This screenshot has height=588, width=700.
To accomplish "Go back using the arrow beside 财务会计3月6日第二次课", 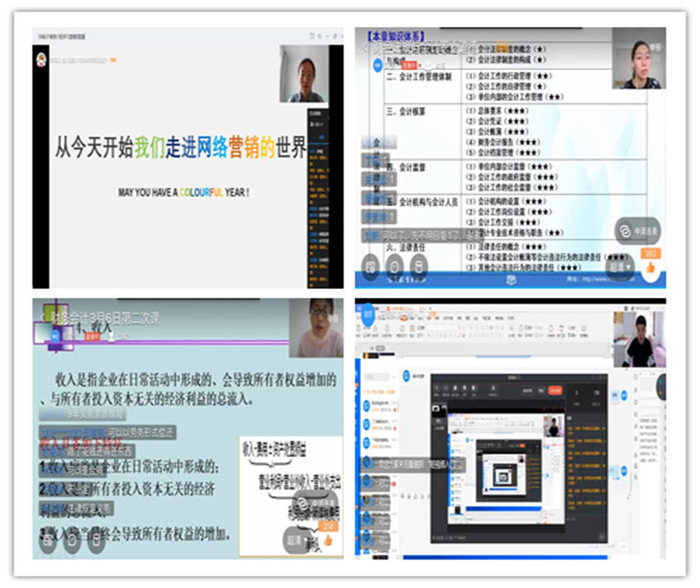I will point(42,316).
